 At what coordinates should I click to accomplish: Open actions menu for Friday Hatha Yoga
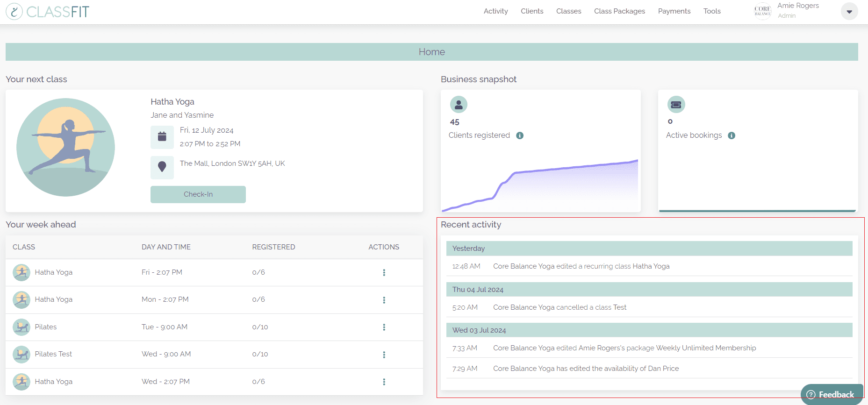pyautogui.click(x=384, y=273)
